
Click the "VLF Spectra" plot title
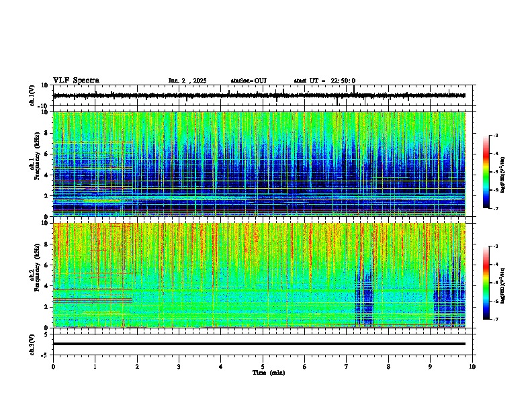(x=76, y=81)
